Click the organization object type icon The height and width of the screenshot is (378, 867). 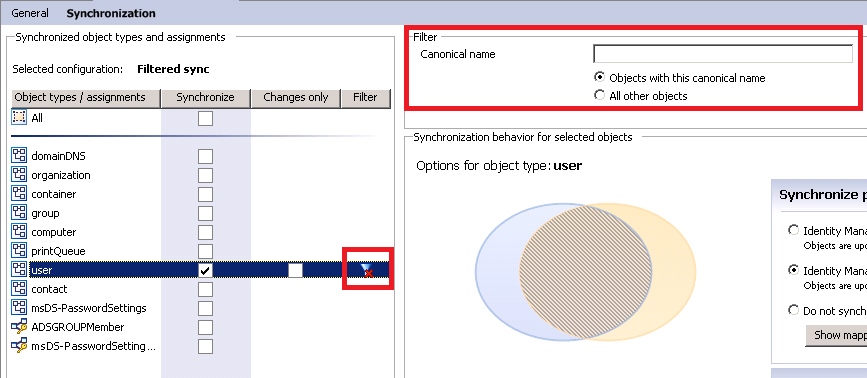pos(19,175)
